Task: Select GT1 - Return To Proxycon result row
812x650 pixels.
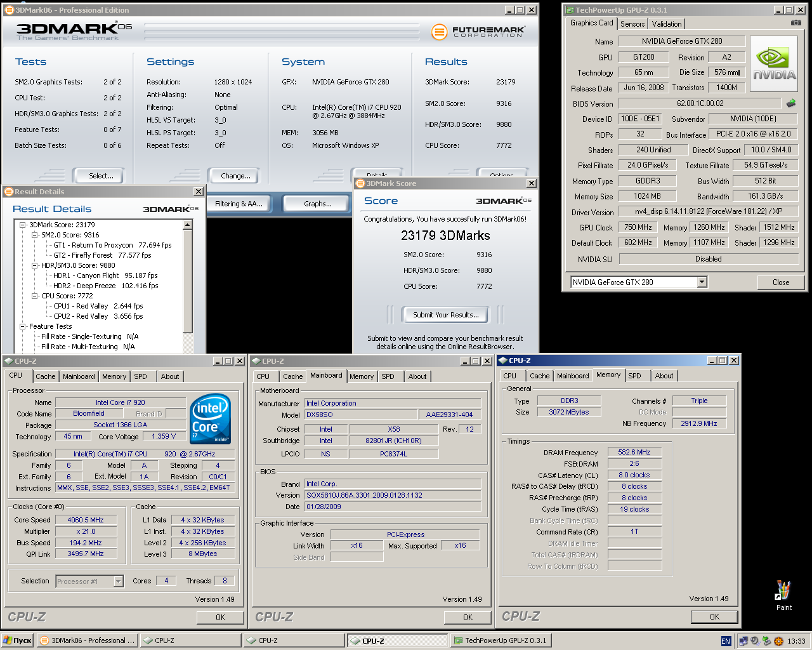Action: [113, 245]
